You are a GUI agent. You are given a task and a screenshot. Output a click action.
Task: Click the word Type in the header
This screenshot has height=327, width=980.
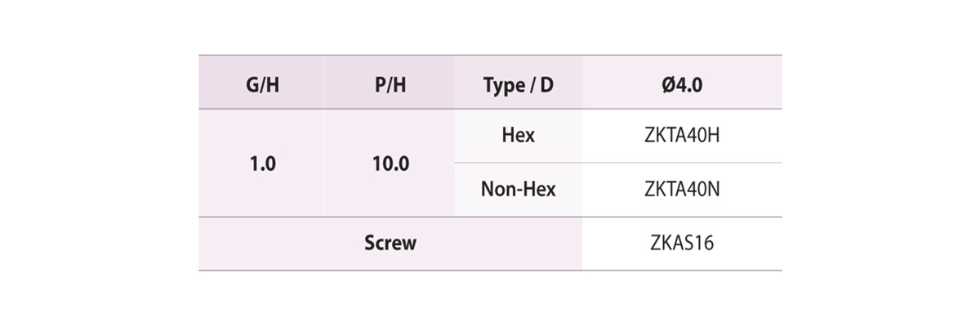(502, 86)
